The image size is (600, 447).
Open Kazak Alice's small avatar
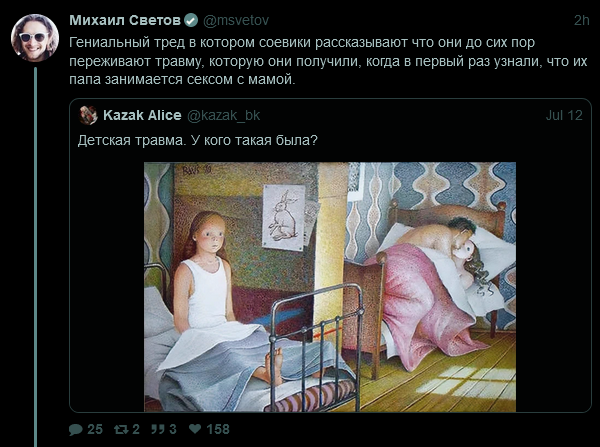pyautogui.click(x=88, y=115)
